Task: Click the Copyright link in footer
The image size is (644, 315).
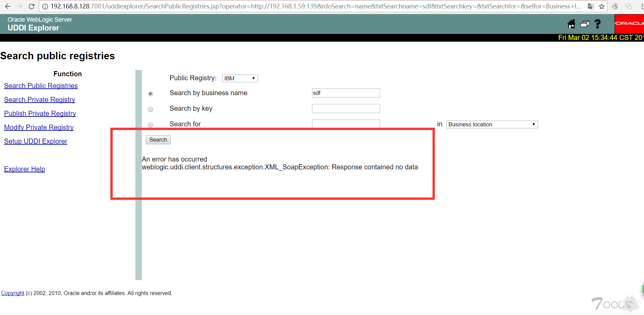Action: tap(13, 293)
